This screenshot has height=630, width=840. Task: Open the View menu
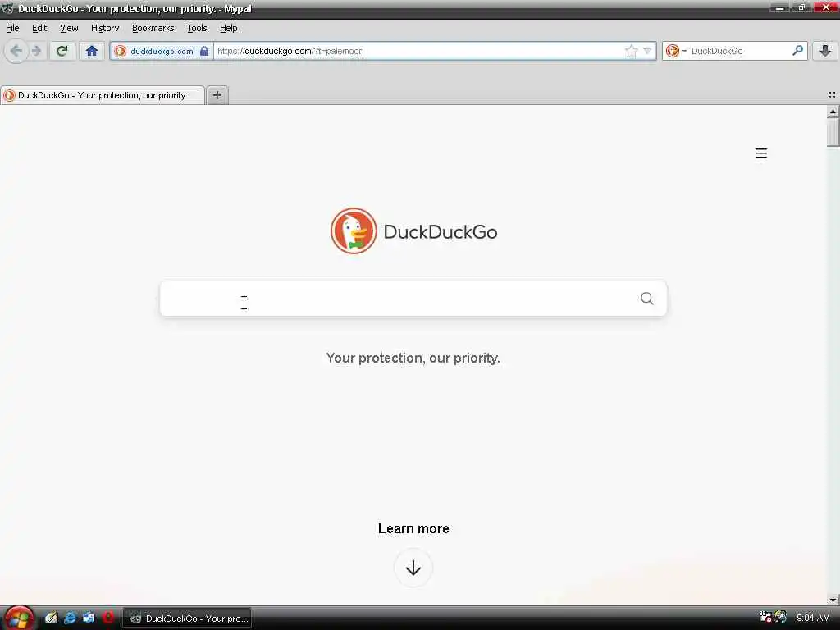click(69, 28)
